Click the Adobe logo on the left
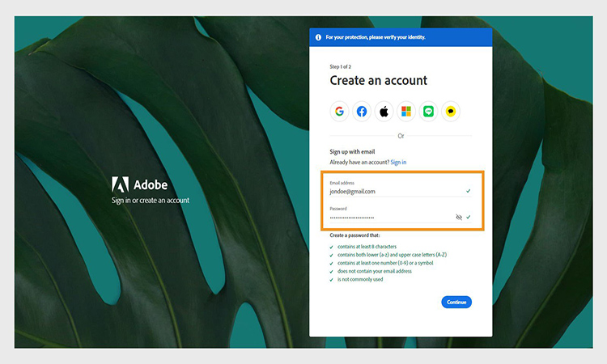This screenshot has width=607, height=364. 120,184
